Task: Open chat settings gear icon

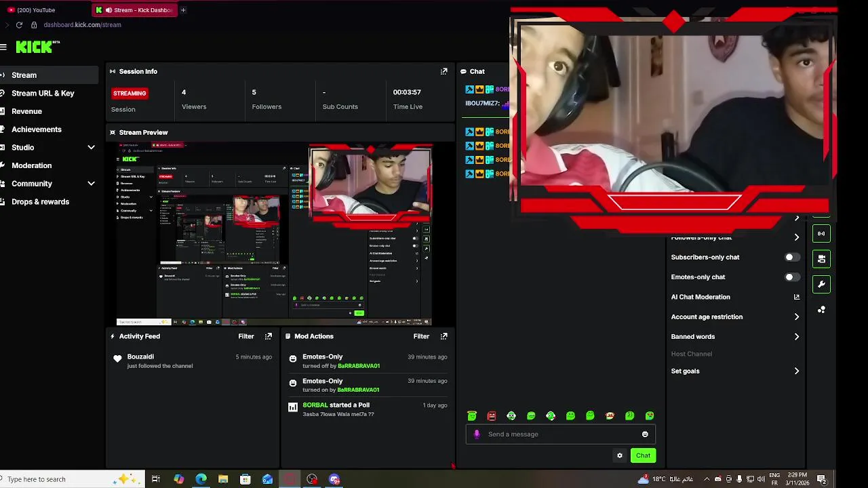Action: click(619, 455)
